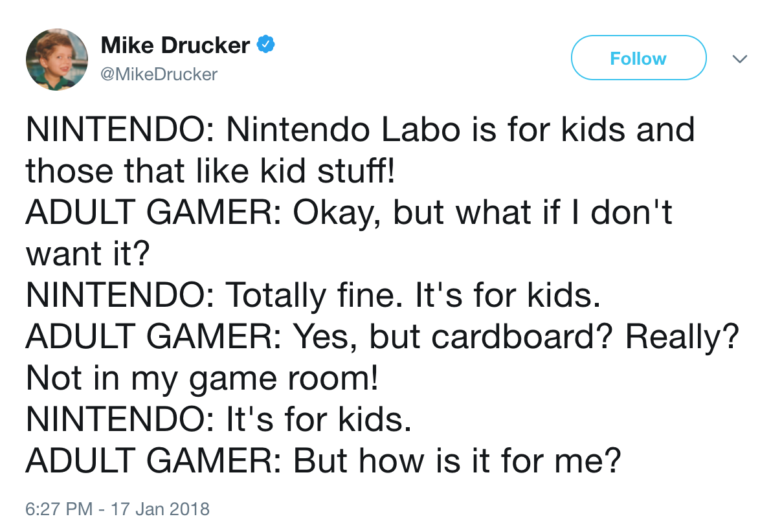Click the @MikeDrucker handle
The height and width of the screenshot is (532, 782).
pyautogui.click(x=159, y=74)
